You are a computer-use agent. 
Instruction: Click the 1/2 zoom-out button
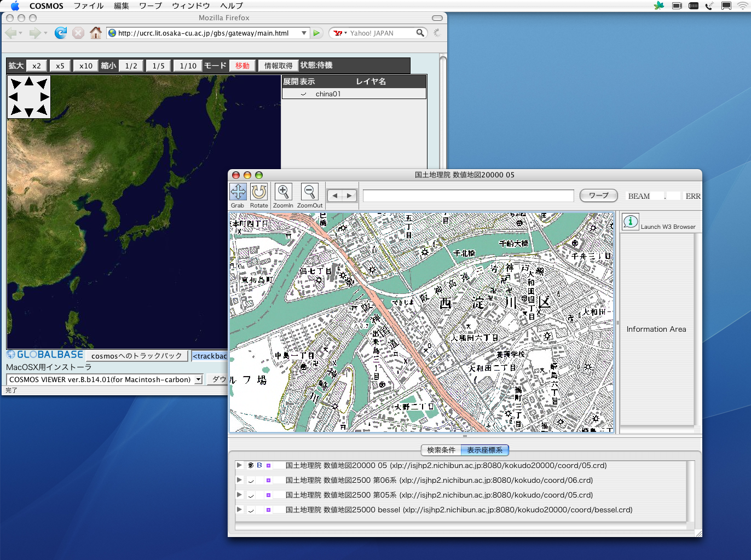[x=131, y=66]
